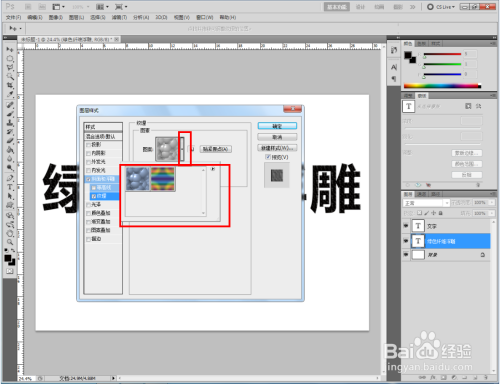Screen dimensions: 500x384
Task: Open the 窗口(W) Window menu
Action: [x=204, y=17]
